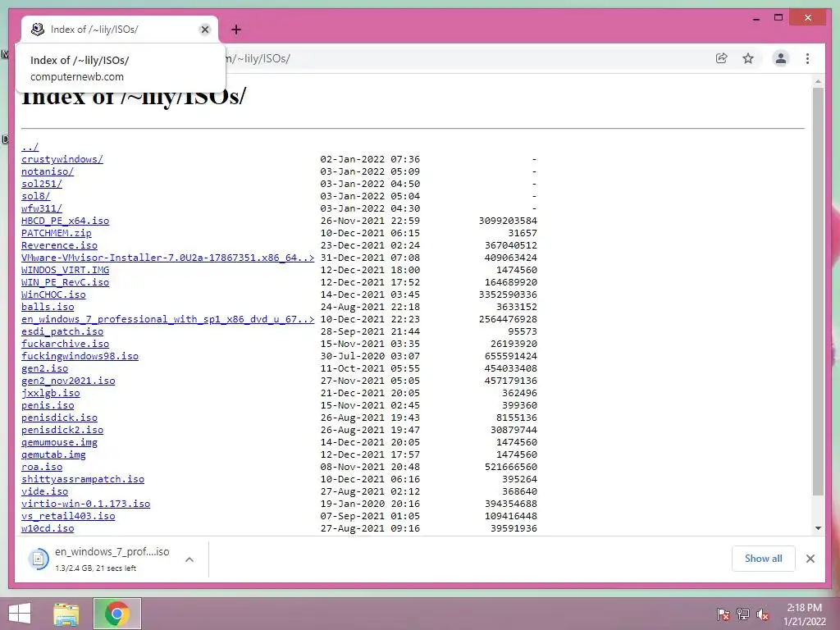Click computernewb.com in the tab tooltip
This screenshot has height=630, width=840.
coord(77,76)
